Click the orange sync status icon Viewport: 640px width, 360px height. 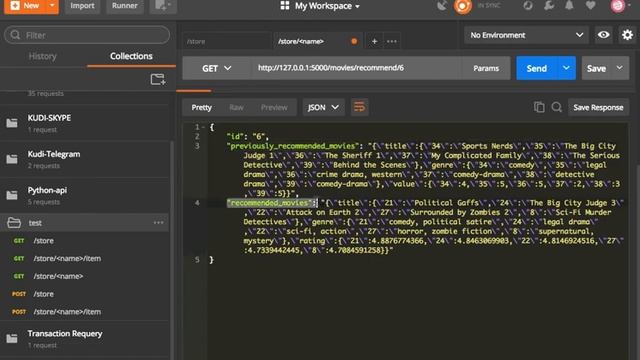tap(462, 6)
